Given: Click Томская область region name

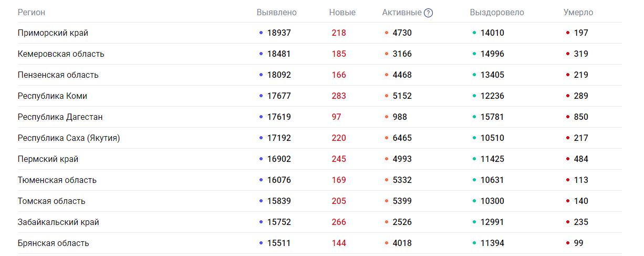Looking at the screenshot, I should coord(51,201).
